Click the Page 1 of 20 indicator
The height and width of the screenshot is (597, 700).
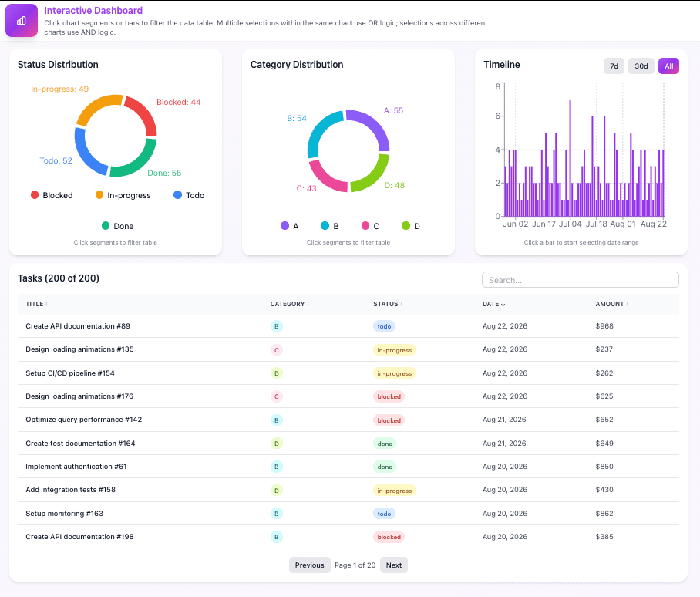tap(355, 565)
